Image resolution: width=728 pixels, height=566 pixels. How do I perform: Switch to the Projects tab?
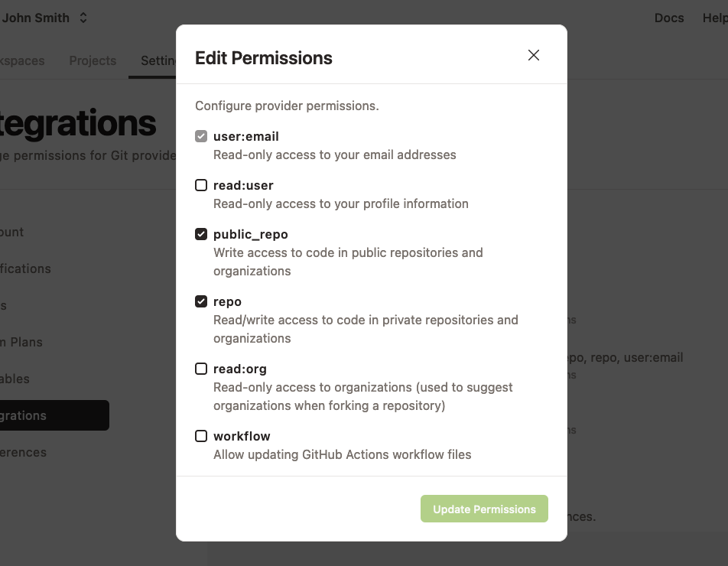(93, 60)
